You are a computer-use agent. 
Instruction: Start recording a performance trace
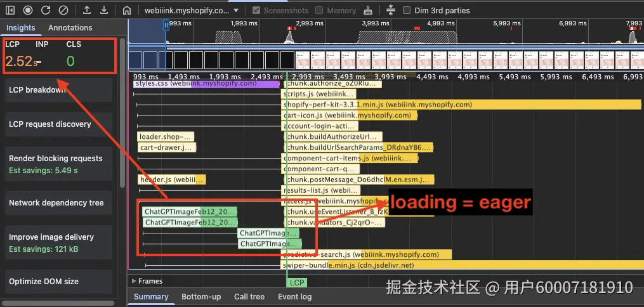click(28, 10)
